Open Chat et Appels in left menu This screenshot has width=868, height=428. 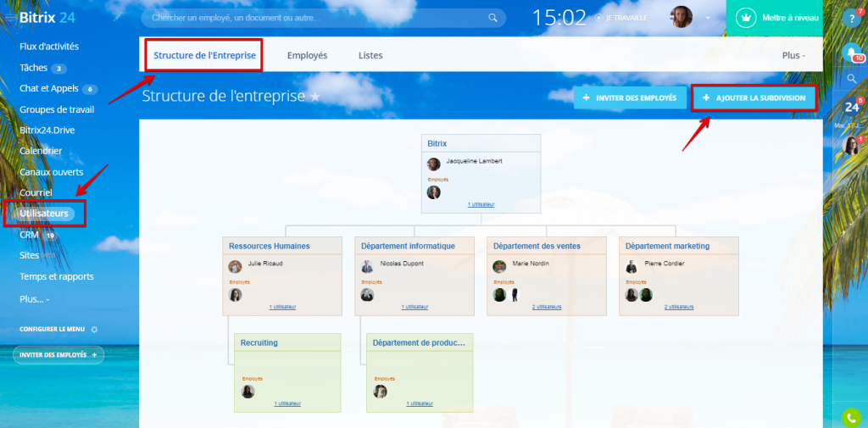pos(48,89)
